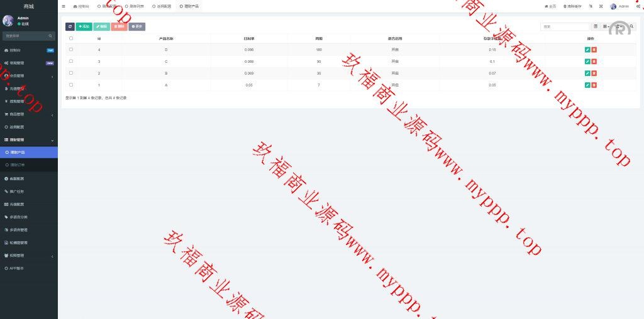The image size is (644, 319).
Task: Click the green edit icon for product D
Action: click(587, 50)
